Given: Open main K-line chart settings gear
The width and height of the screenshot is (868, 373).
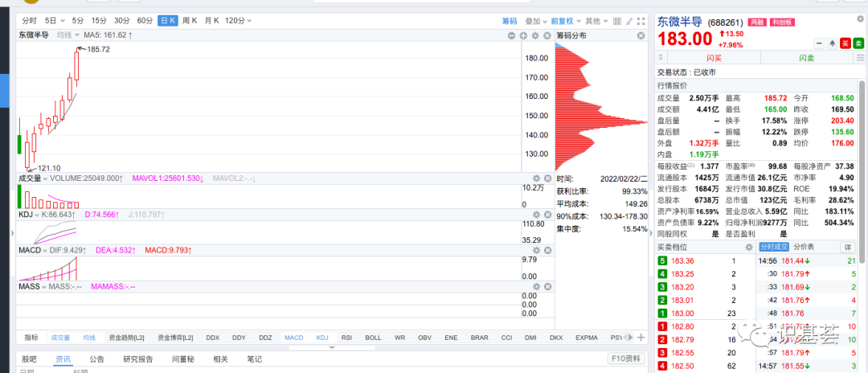Looking at the screenshot, I should (535, 35).
